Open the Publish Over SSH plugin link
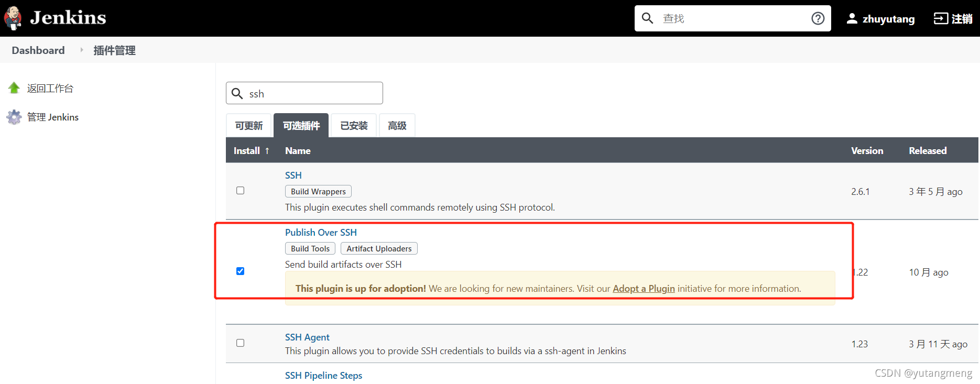The image size is (980, 384). 321,232
